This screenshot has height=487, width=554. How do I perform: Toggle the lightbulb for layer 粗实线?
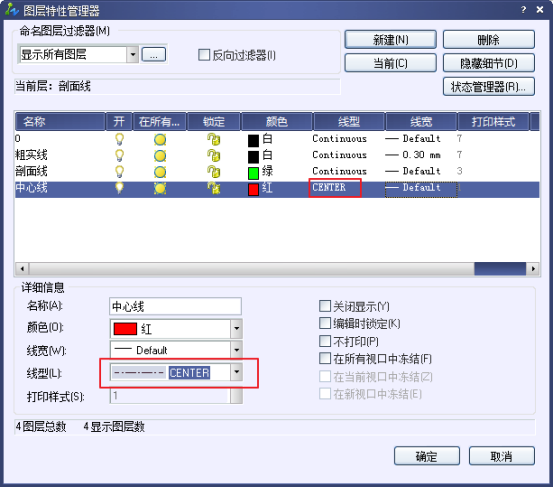119,156
